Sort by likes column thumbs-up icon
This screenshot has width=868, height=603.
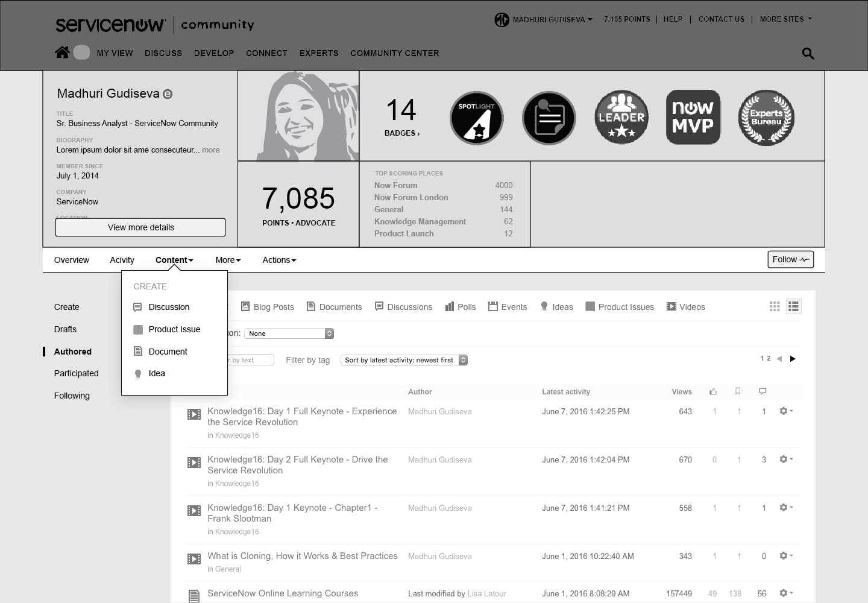tap(714, 391)
